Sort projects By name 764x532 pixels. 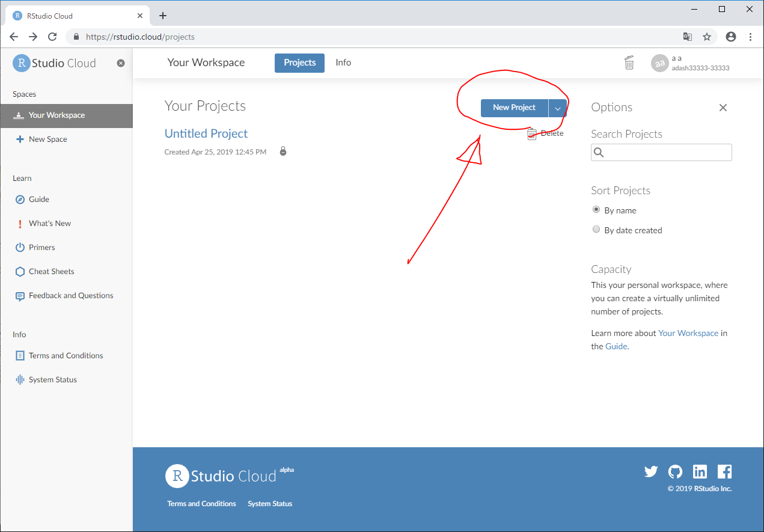point(596,210)
